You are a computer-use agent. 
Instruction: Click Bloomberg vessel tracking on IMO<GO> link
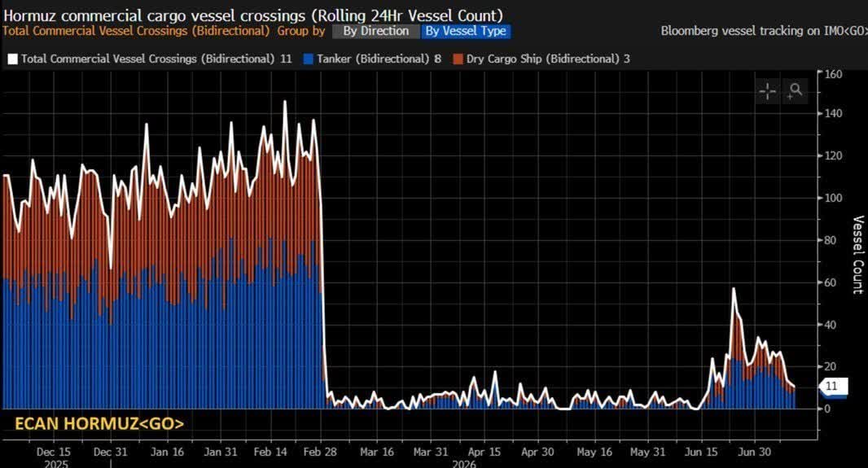[x=764, y=31]
